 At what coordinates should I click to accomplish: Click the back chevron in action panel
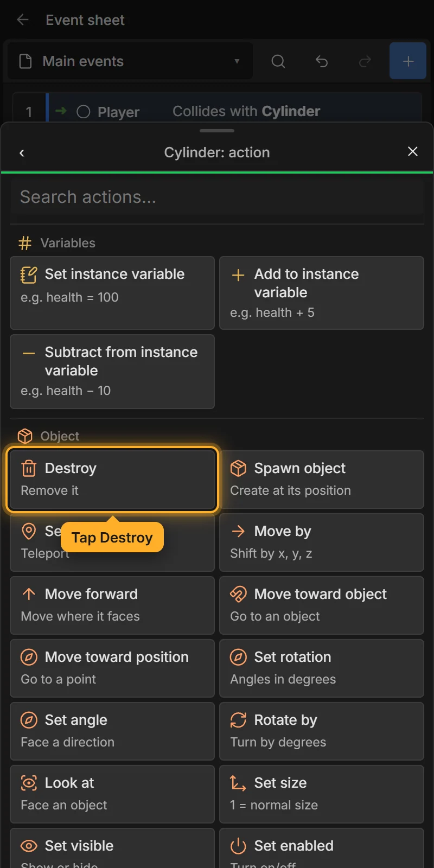(22, 153)
